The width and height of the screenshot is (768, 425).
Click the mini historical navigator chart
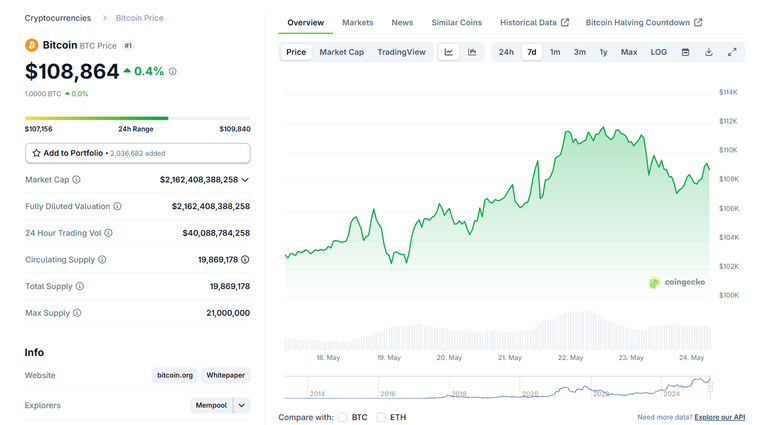(497, 388)
